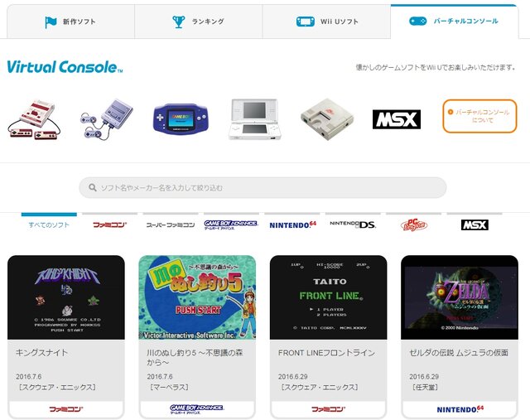This screenshot has height=420, width=530.
Task: Open the 川のぬし釣り5 game thumbnail
Action: (197, 297)
